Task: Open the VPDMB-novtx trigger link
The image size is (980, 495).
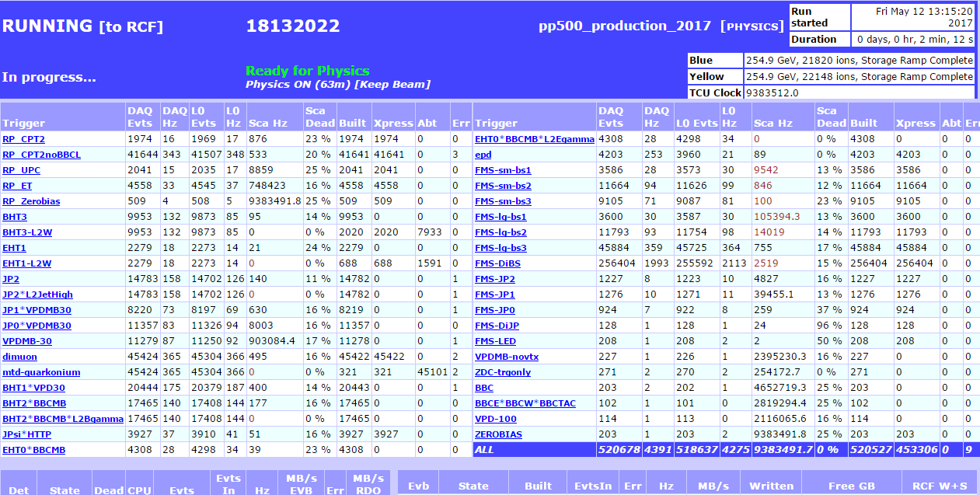Action: (507, 357)
